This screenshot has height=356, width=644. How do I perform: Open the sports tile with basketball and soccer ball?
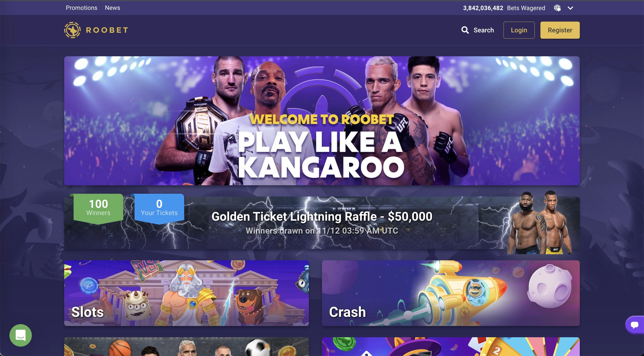coord(187,346)
